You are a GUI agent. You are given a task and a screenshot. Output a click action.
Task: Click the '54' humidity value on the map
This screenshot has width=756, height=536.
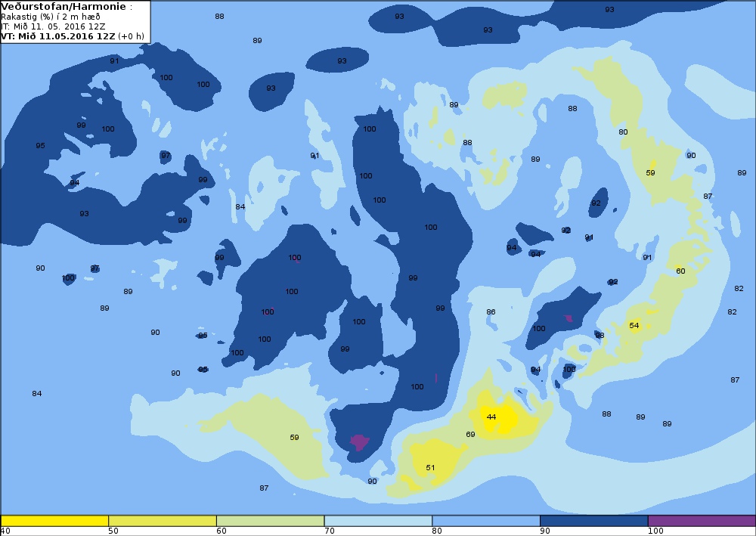pos(634,325)
